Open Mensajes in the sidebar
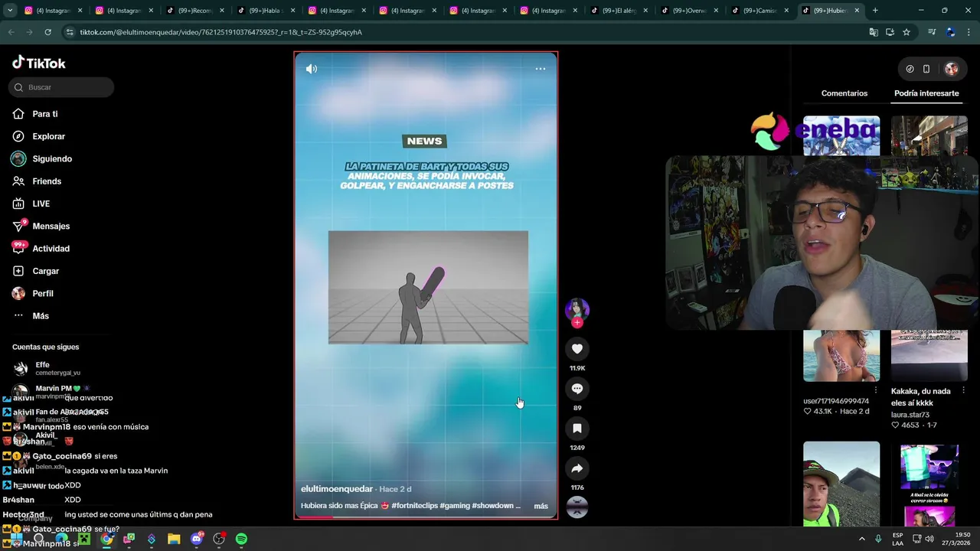 (x=51, y=226)
